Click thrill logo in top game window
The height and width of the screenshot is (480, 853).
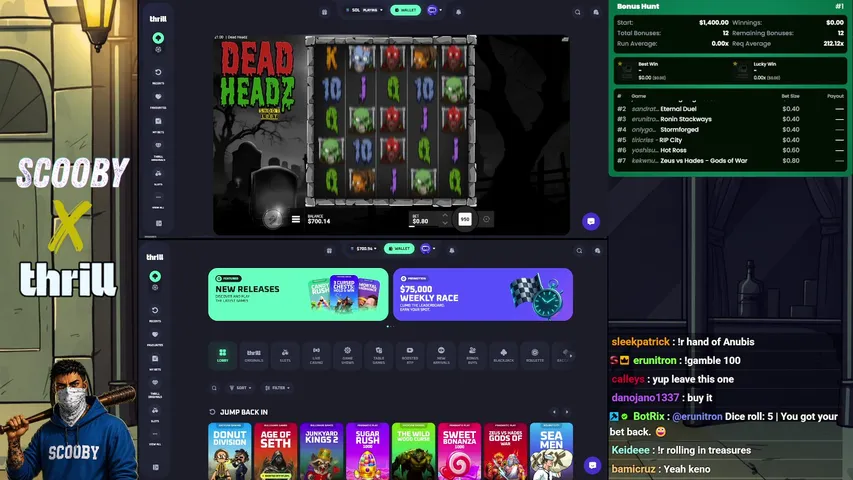pos(158,19)
